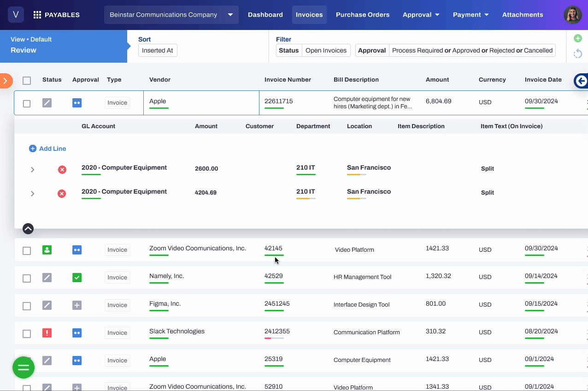Image resolution: width=588 pixels, height=391 pixels.
Task: Click invoice number 22611715
Action: pyautogui.click(x=278, y=101)
